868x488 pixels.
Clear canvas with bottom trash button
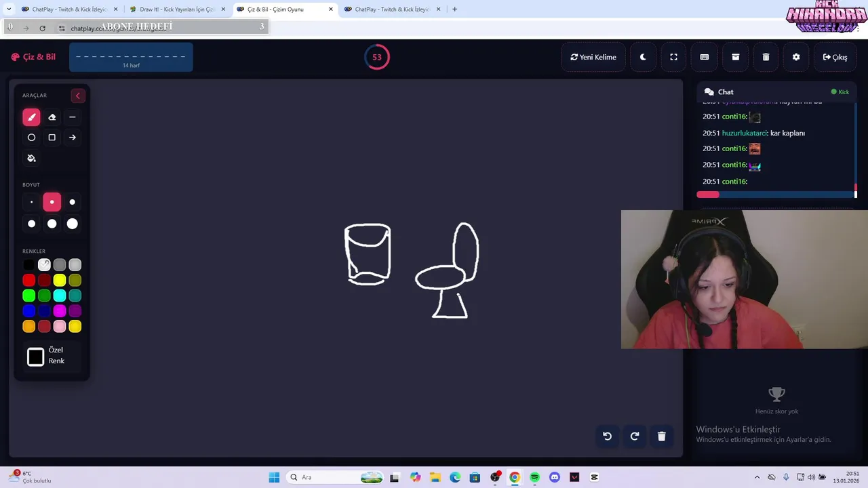tap(662, 436)
